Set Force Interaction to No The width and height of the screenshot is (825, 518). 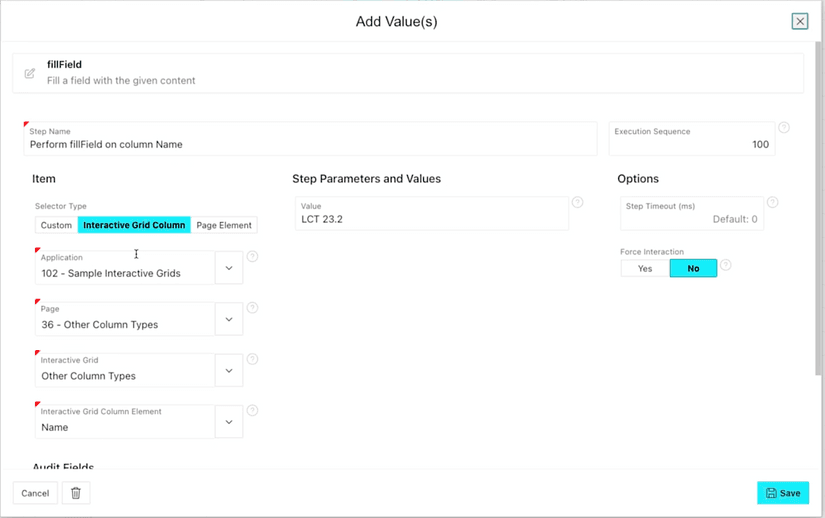693,268
